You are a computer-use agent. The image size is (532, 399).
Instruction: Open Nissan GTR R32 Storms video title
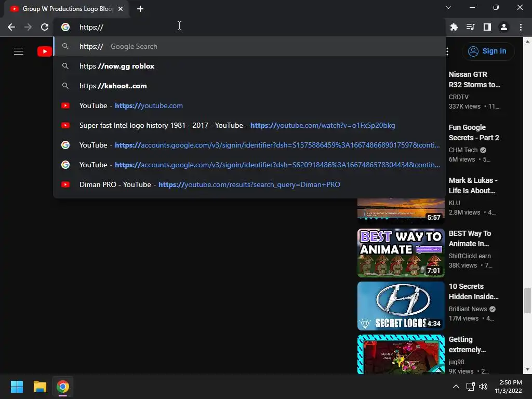(474, 79)
